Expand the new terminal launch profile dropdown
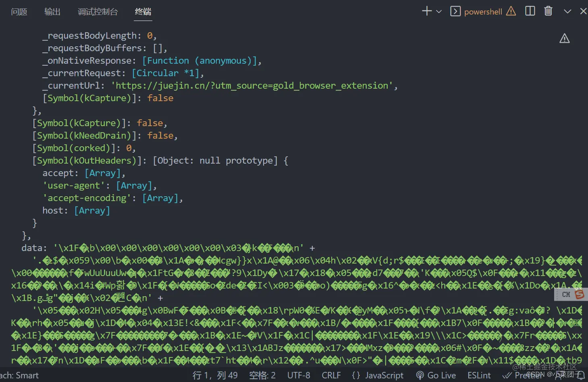 point(439,12)
